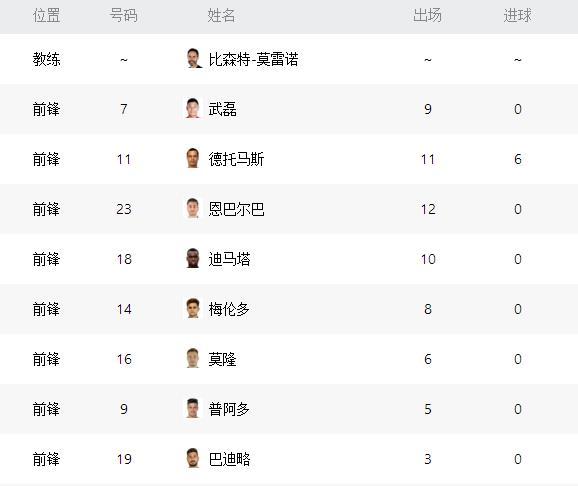Click 莫隆's player avatar
This screenshot has width=578, height=486.
point(194,358)
